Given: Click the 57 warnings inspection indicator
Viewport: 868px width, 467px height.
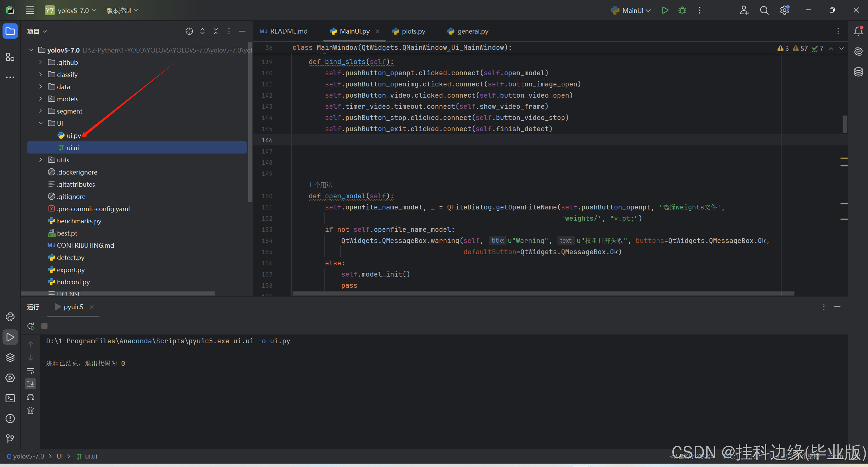Looking at the screenshot, I should [x=801, y=48].
